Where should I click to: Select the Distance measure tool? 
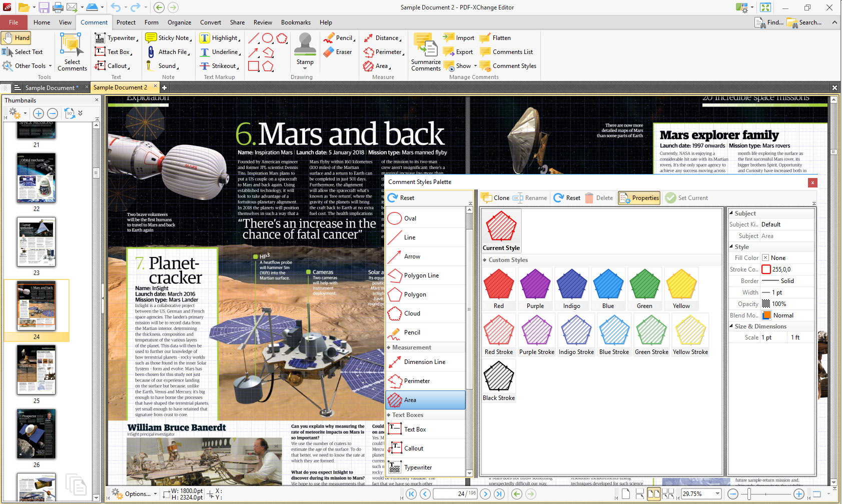382,38
